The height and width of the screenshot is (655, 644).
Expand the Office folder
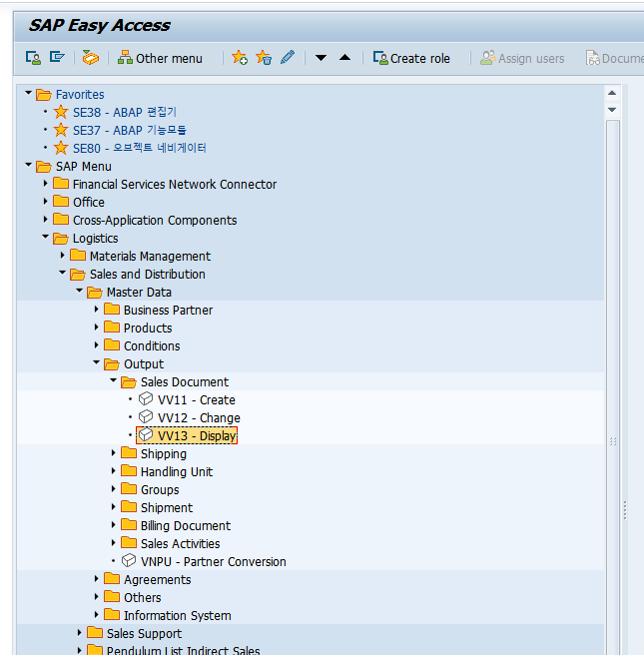coord(46,201)
